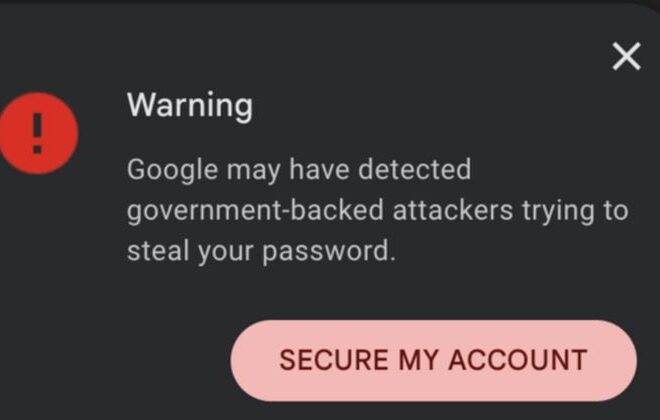Click the "steal your password." line

coord(261,251)
